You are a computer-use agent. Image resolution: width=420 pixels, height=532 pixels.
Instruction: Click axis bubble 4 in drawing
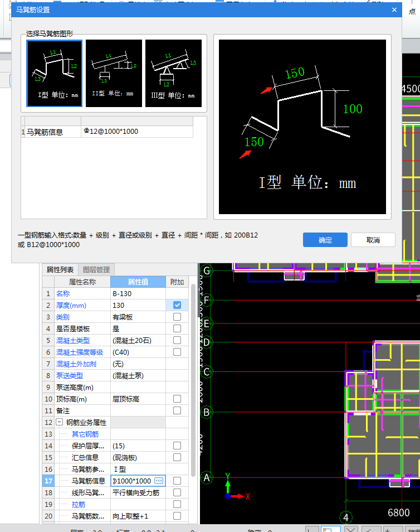pyautogui.click(x=346, y=518)
